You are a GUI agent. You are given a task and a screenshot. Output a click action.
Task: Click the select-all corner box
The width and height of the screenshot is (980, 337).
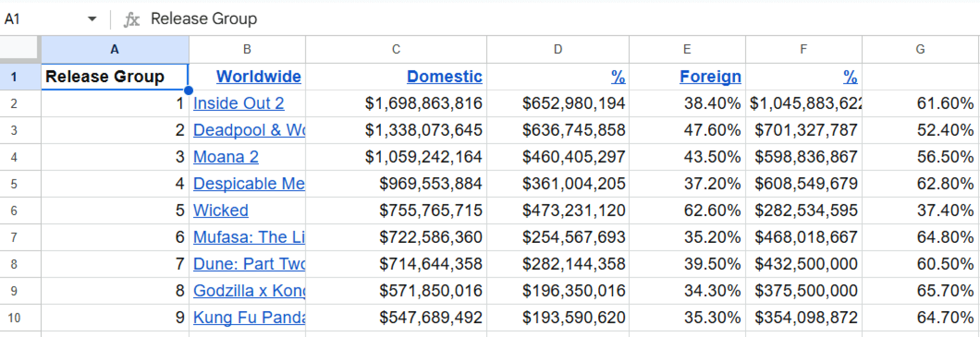tap(19, 49)
